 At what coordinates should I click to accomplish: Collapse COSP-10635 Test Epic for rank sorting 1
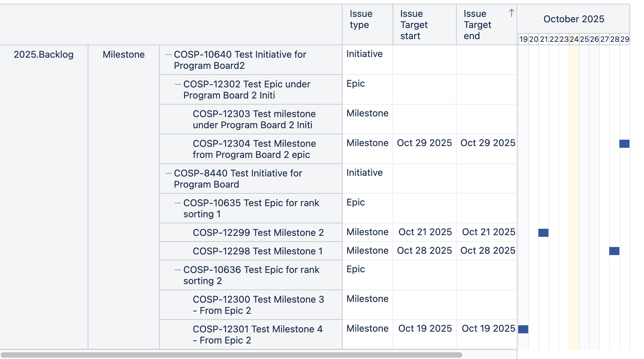click(x=178, y=203)
